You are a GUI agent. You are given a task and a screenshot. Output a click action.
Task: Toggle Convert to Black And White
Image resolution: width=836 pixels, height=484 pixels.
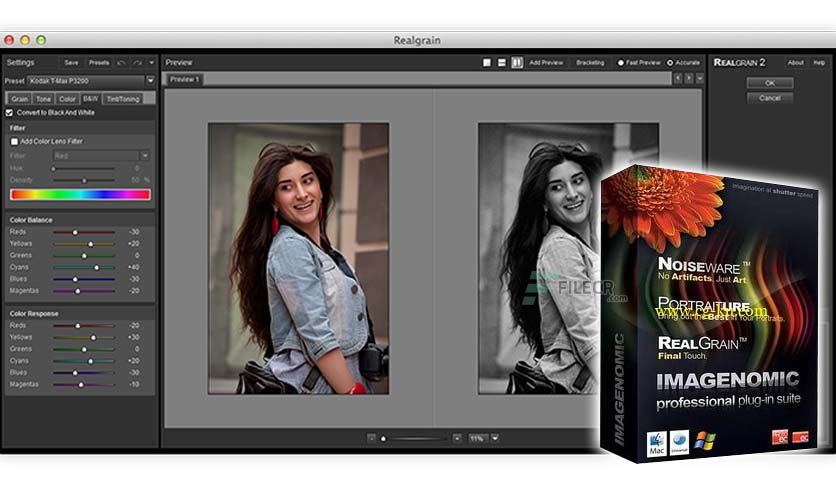[9, 113]
